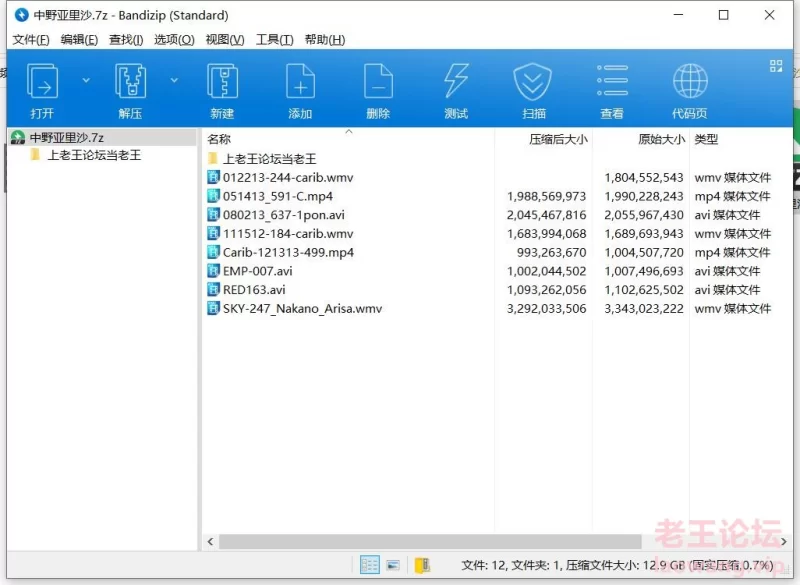Open the 查找(I) menu
This screenshot has width=800, height=585.
126,40
